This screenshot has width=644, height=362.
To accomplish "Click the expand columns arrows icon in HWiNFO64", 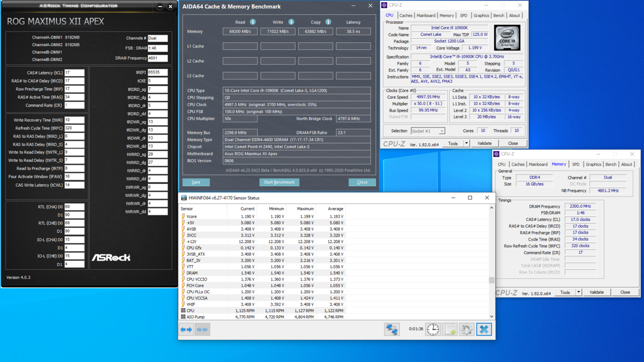I will (186, 329).
